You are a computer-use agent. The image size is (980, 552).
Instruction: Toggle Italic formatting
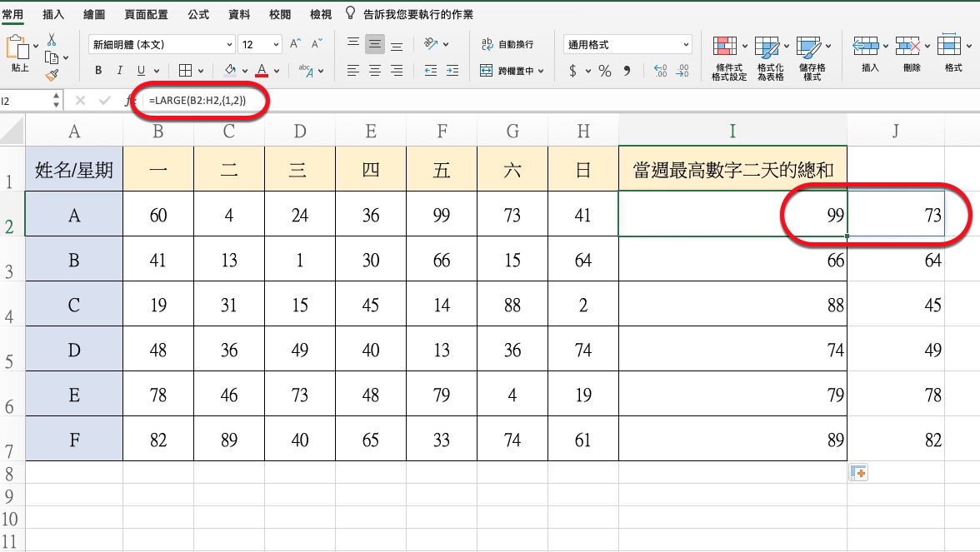(119, 71)
